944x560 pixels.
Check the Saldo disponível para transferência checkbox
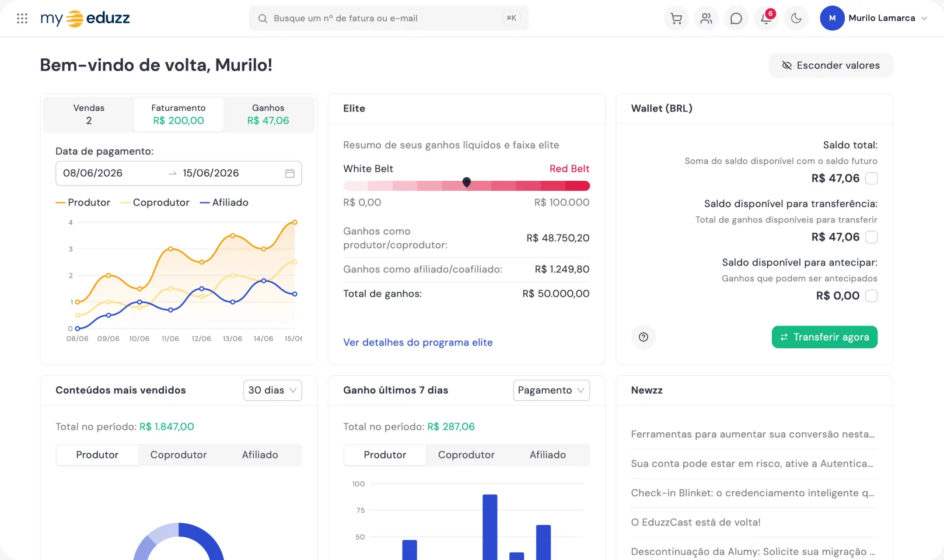[x=871, y=237]
